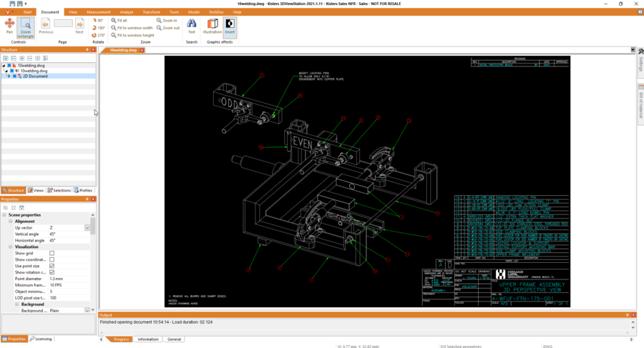Open the help icon at top right
This screenshot has width=644, height=348.
(640, 12)
